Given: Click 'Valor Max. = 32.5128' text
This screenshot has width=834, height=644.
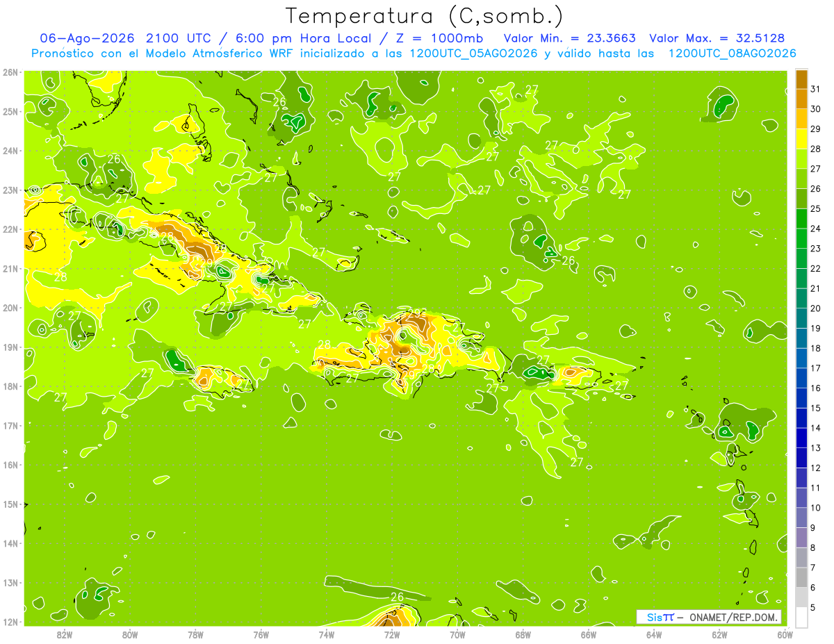Looking at the screenshot, I should 717,38.
